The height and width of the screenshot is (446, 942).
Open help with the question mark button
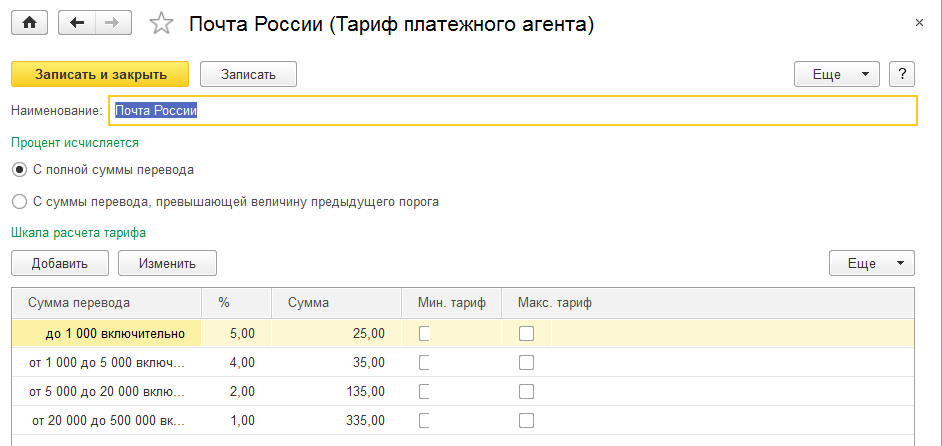click(x=902, y=74)
